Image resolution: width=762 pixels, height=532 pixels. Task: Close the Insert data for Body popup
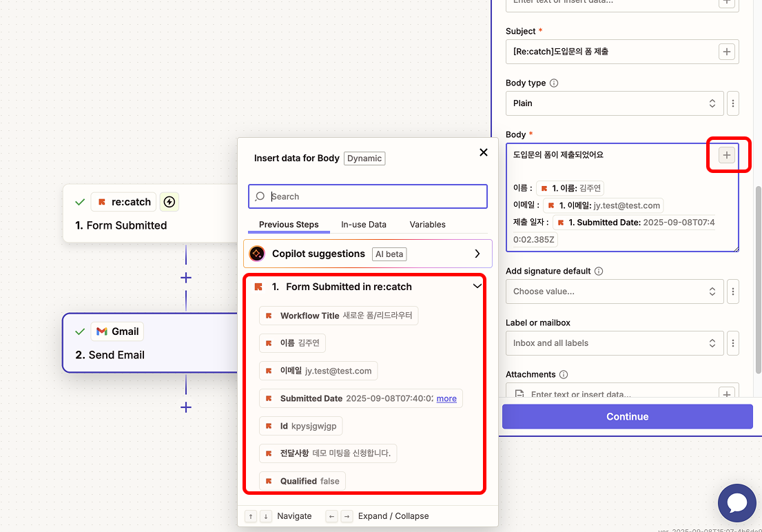click(x=484, y=152)
